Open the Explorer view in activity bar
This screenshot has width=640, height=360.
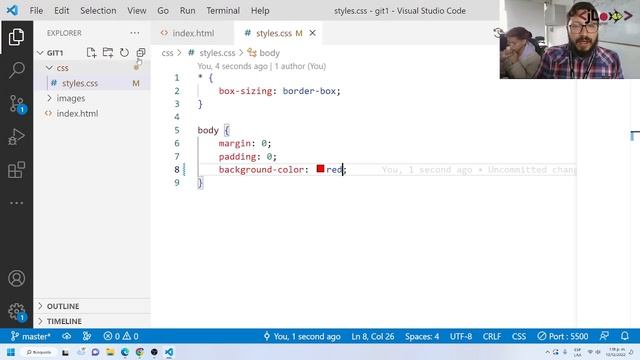pos(16,37)
